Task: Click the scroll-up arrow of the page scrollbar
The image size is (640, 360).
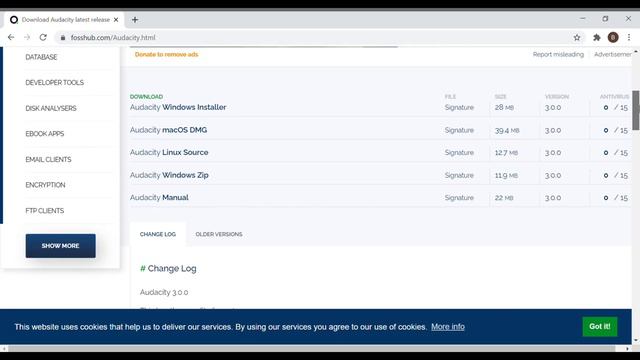Action: coord(636,51)
